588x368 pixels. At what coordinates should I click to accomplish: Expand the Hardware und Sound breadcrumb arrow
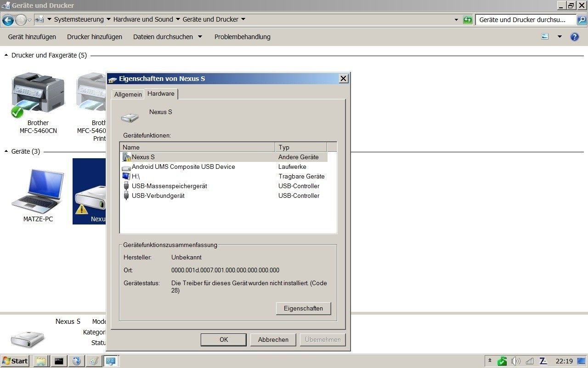tap(178, 19)
